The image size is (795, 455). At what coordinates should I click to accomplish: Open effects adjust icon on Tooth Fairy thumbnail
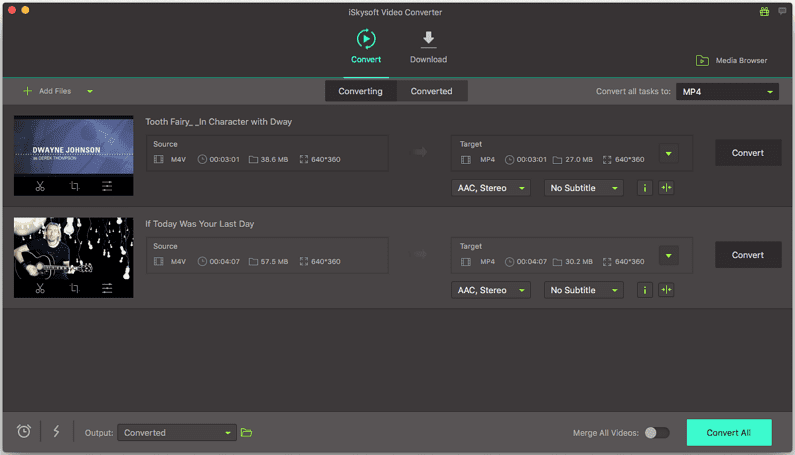coord(107,186)
